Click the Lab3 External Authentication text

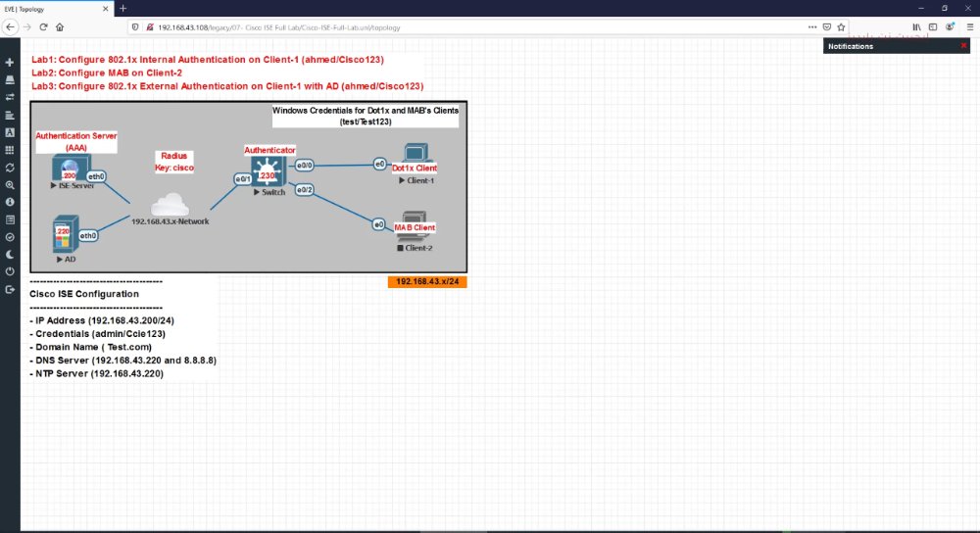tap(227, 86)
